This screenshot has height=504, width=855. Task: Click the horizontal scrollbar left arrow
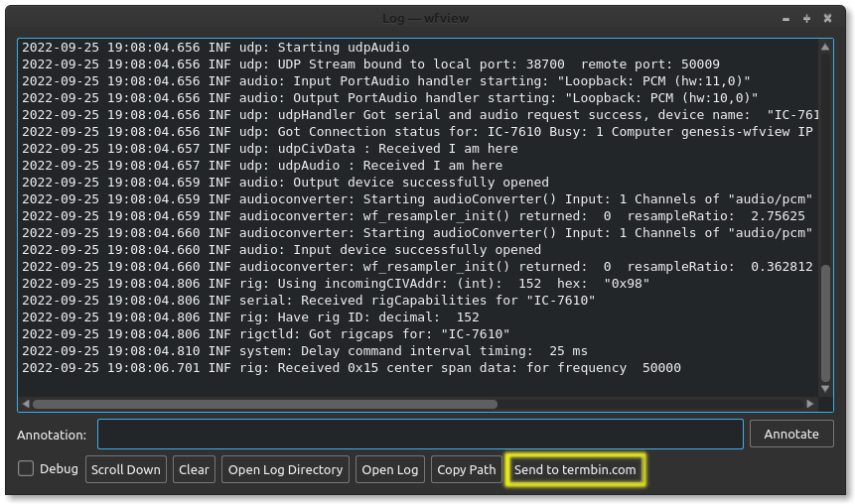pyautogui.click(x=26, y=404)
